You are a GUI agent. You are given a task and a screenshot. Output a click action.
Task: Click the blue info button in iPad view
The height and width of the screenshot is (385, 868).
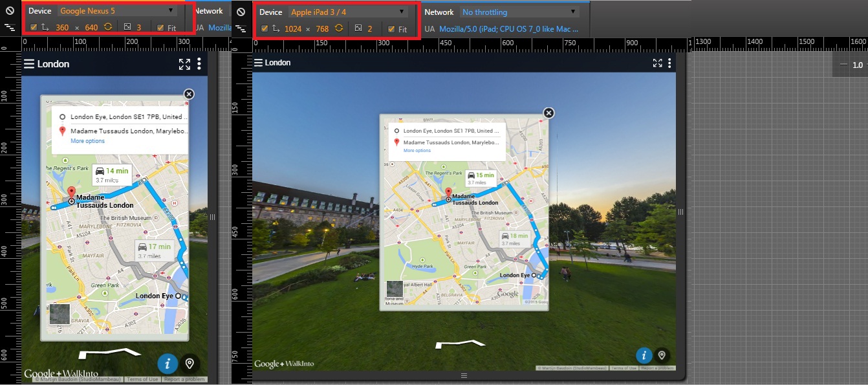click(x=644, y=355)
